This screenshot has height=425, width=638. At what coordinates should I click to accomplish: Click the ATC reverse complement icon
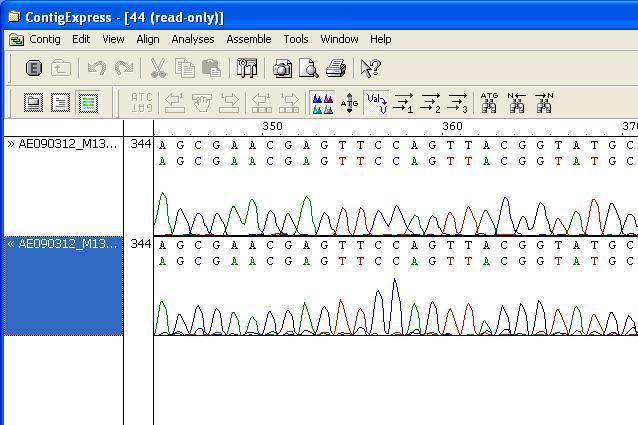142,102
